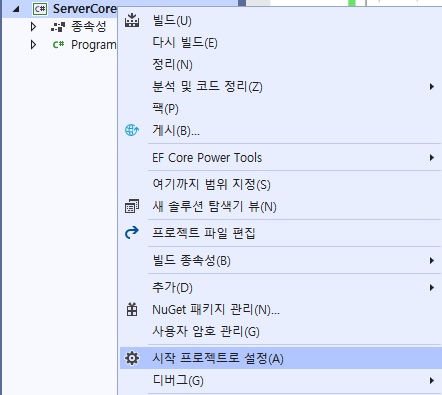Image resolution: width=442 pixels, height=395 pixels.
Task: Open 추가(D) submenu
Action: [x=280, y=287]
